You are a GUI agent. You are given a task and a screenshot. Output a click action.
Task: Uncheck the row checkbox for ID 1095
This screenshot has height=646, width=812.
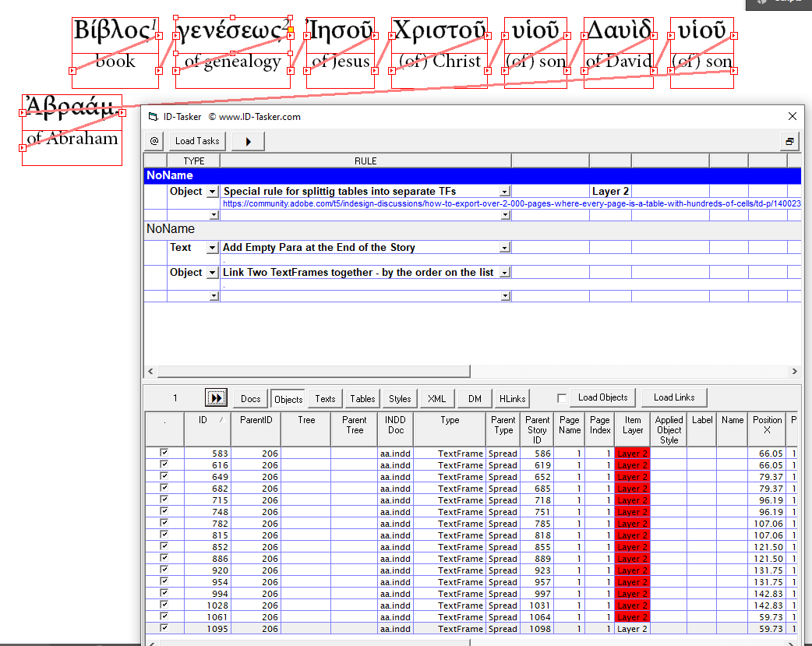pyautogui.click(x=163, y=628)
